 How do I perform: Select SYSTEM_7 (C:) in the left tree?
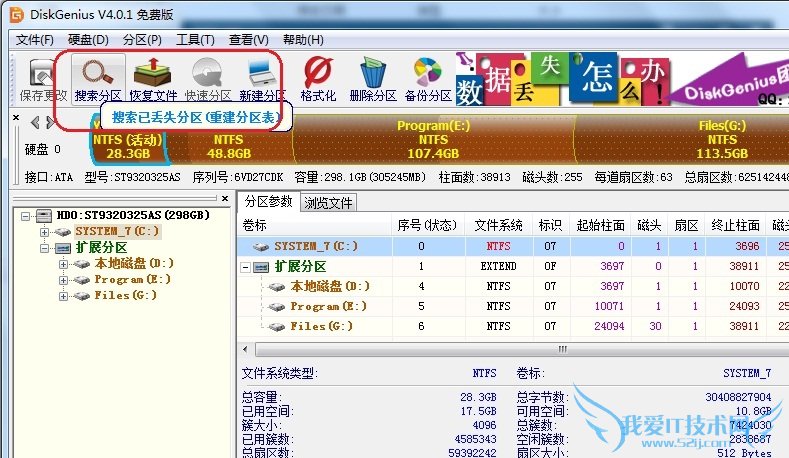(117, 232)
